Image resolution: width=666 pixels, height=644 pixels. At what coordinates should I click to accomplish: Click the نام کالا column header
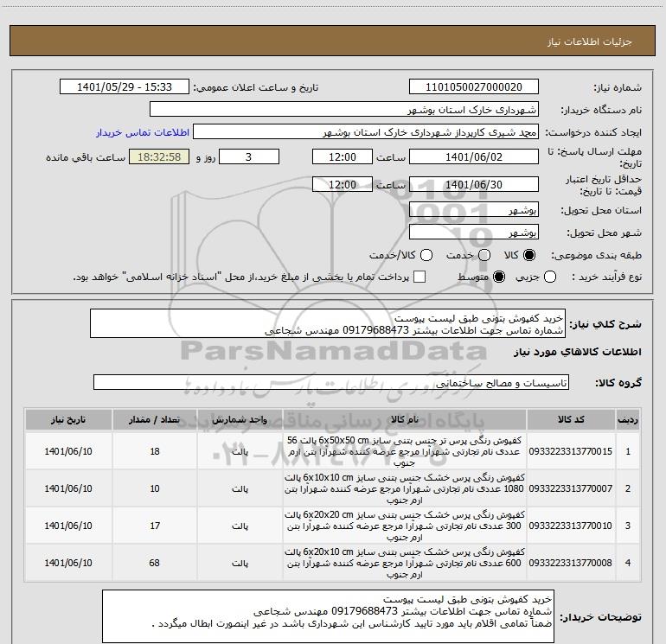tap(405, 420)
